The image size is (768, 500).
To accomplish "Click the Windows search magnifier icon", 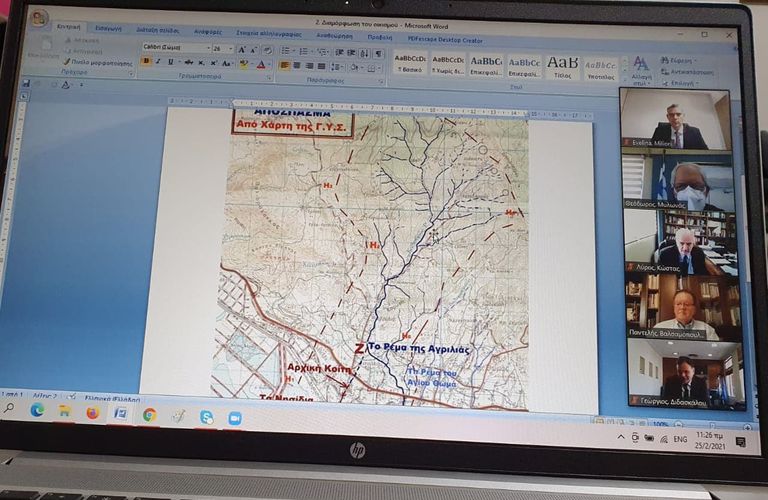I will tap(8, 407).
